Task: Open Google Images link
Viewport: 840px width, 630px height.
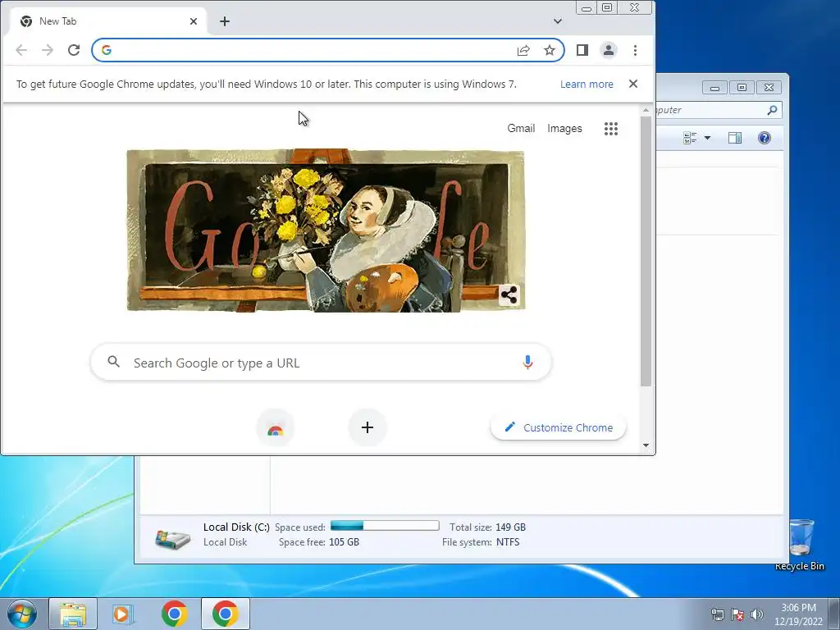Action: click(x=564, y=128)
